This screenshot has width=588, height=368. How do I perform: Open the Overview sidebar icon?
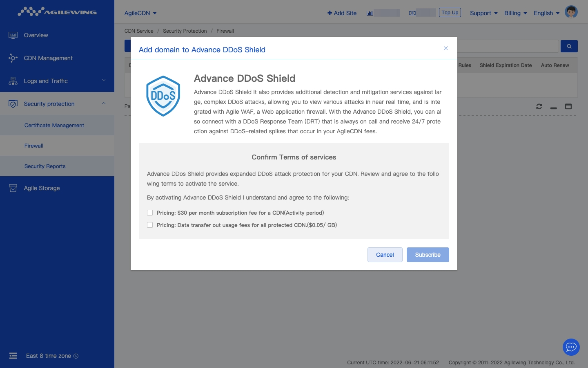point(13,35)
